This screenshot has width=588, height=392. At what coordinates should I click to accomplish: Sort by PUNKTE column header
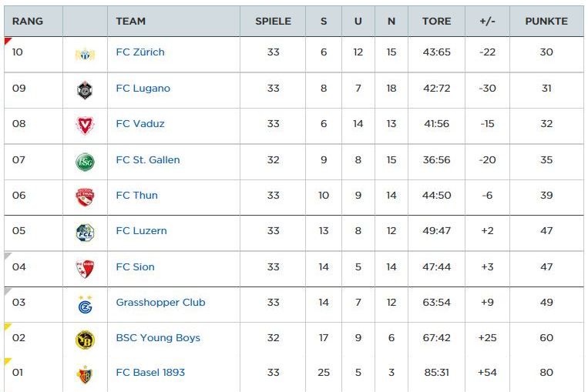pos(546,22)
